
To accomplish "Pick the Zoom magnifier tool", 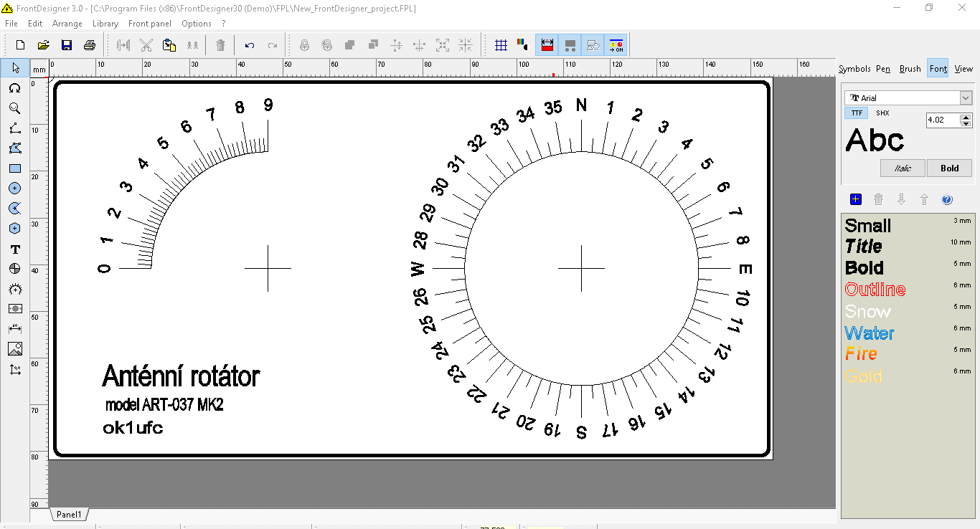I will coord(14,108).
